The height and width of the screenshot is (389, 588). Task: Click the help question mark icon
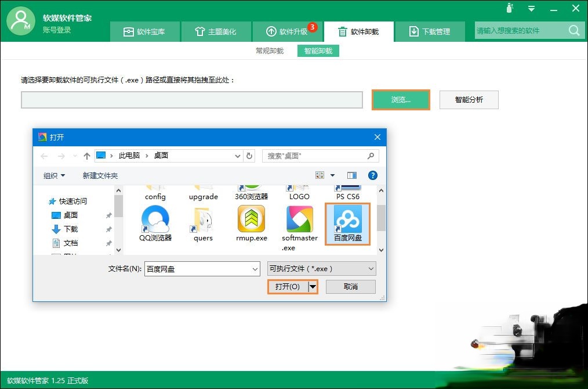(x=373, y=175)
